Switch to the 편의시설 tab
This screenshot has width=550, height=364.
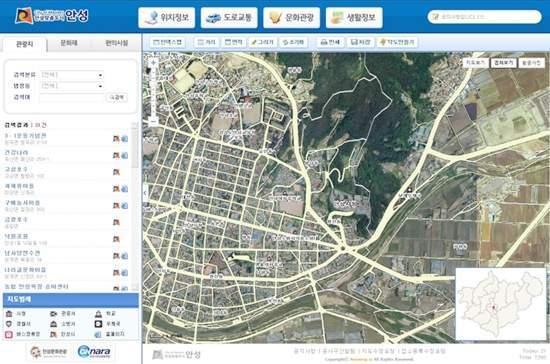(x=116, y=43)
